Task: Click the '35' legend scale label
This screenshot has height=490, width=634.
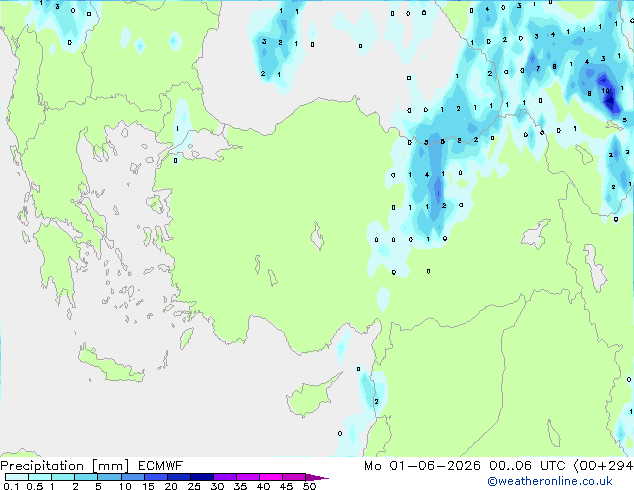Action: [x=240, y=486]
